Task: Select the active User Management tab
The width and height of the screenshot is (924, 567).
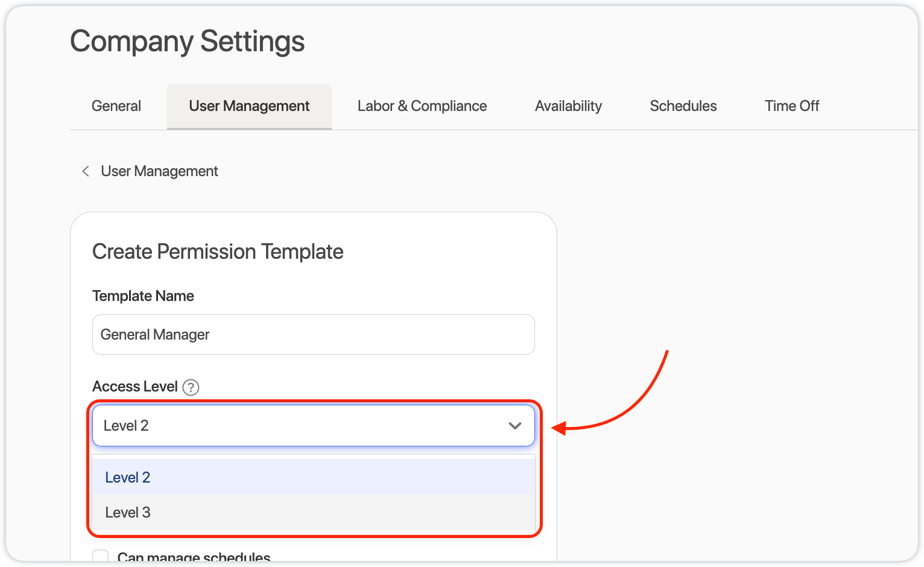Action: click(249, 106)
